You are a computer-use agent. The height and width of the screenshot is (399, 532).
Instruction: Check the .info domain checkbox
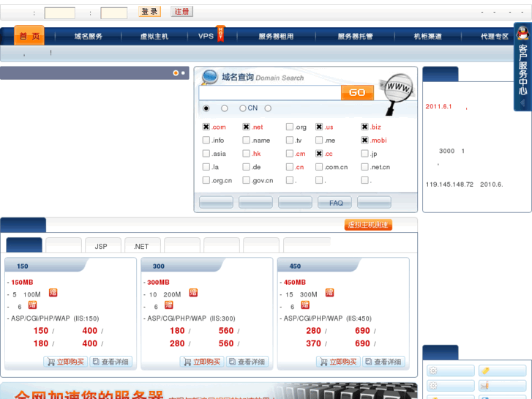[206, 140]
